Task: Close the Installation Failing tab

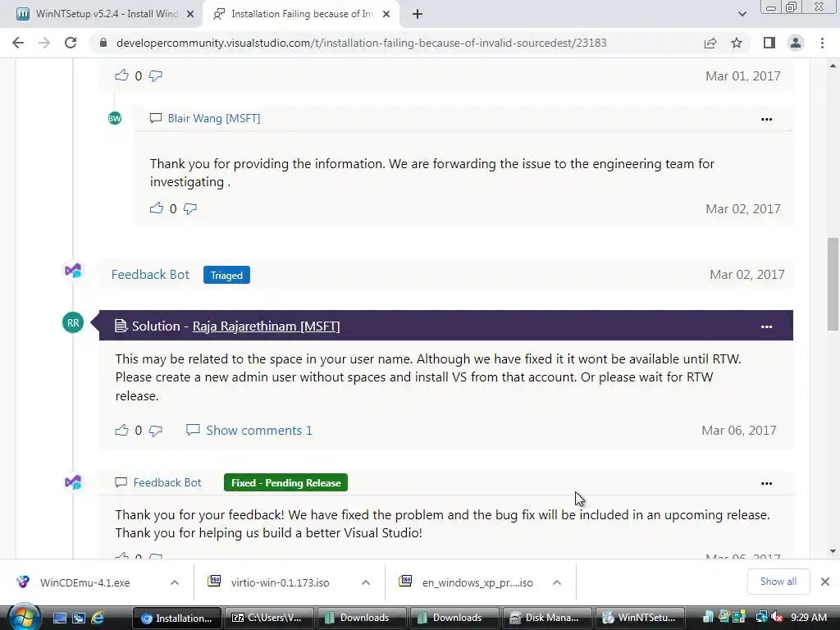Action: [x=386, y=15]
